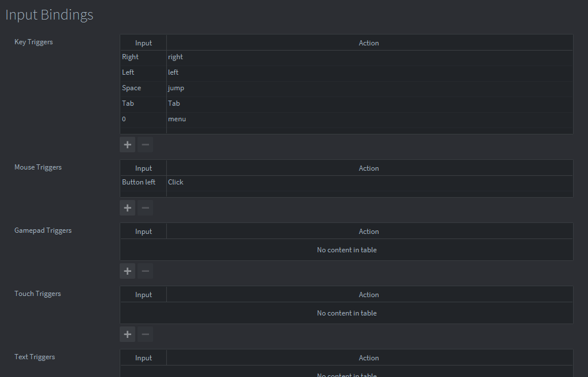588x377 pixels.
Task: Click minus icon under Mouse Triggers table
Action: pyautogui.click(x=145, y=207)
